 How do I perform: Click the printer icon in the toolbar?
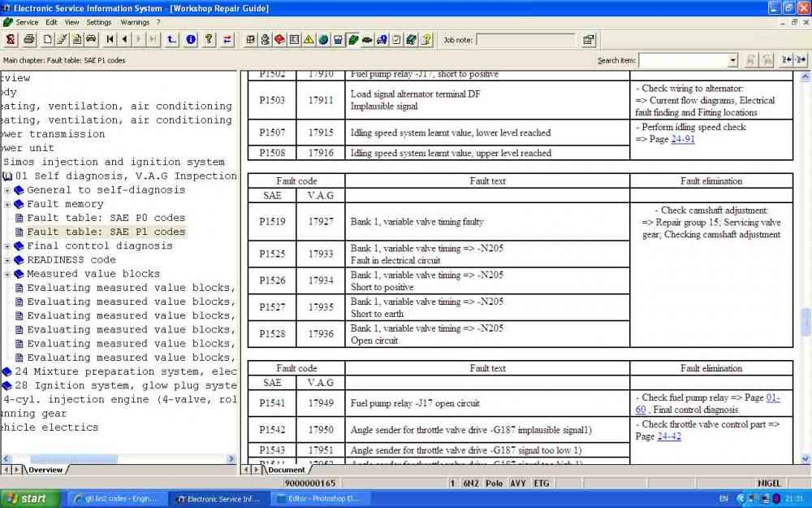(29, 39)
